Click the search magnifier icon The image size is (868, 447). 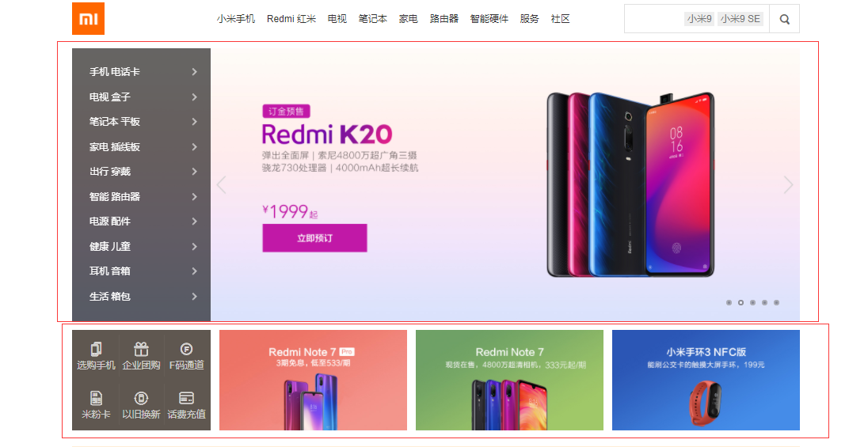(784, 19)
